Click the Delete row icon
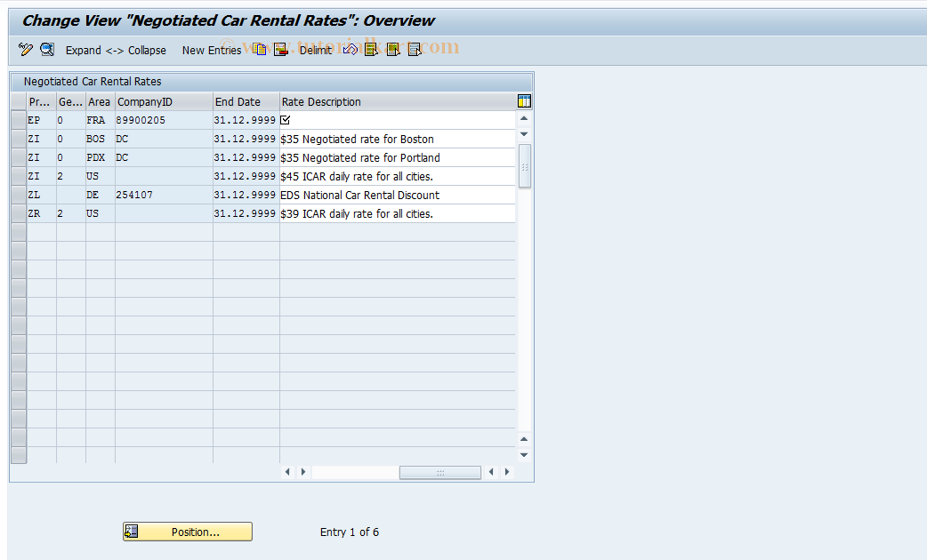Screen dimensions: 927x560 281,50
